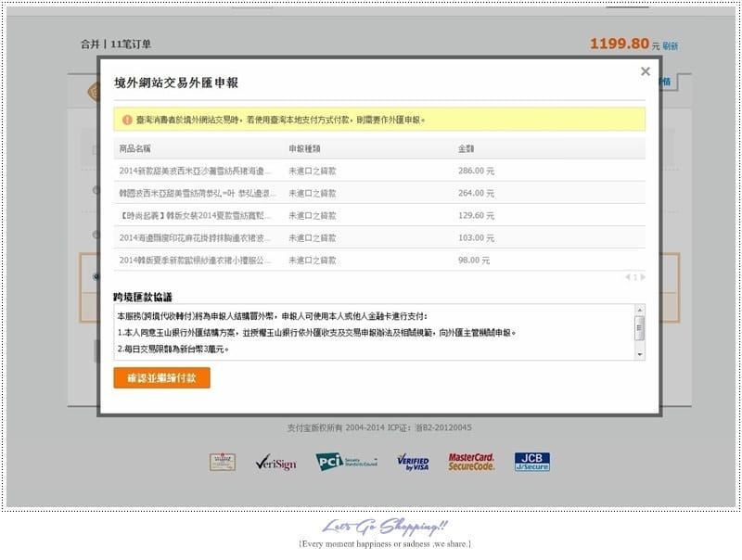Click item name starting 韓國波西米亞甜美
This screenshot has width=742, height=560.
point(196,194)
